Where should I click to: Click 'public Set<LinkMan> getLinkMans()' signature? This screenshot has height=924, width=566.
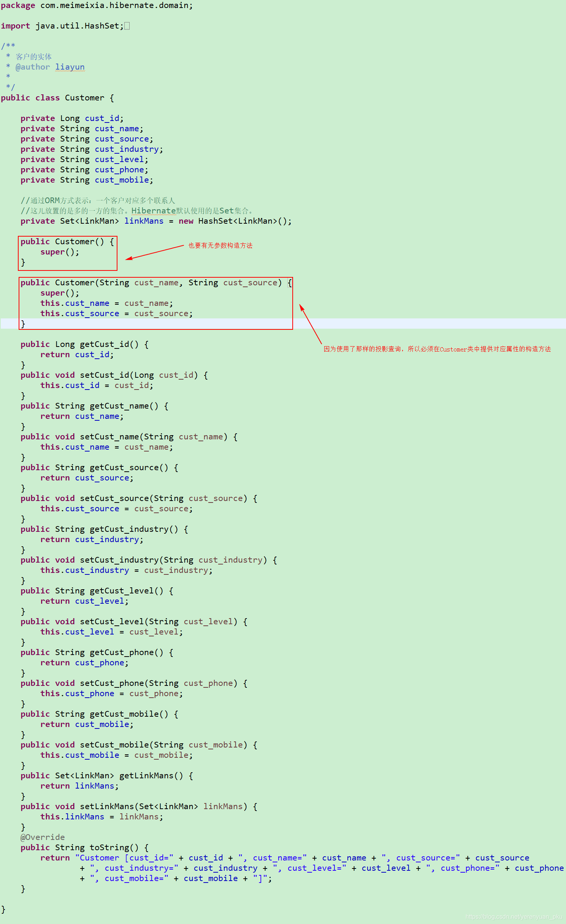tap(107, 776)
